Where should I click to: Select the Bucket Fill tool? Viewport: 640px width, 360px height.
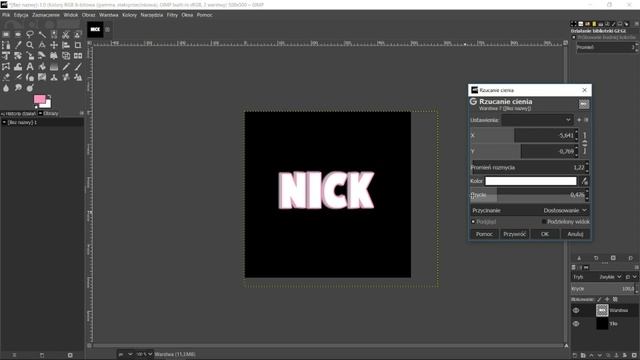tap(42, 67)
